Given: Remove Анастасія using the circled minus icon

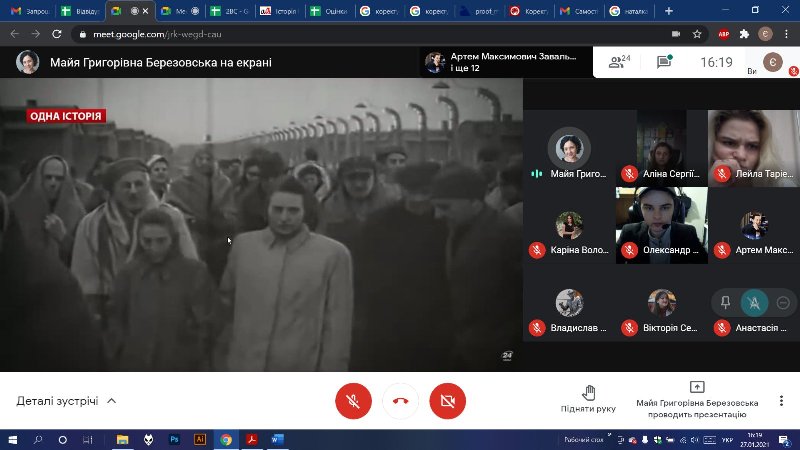Looking at the screenshot, I should tap(782, 302).
